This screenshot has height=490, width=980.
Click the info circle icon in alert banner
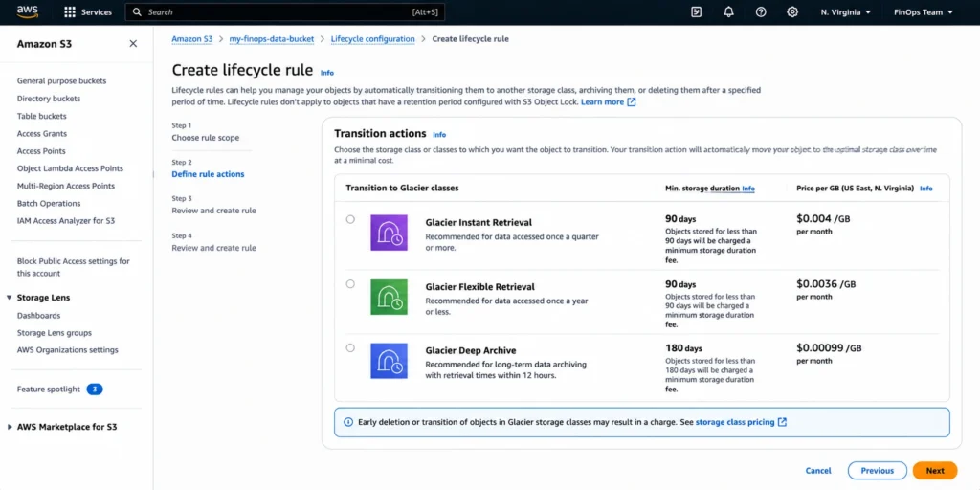[348, 422]
